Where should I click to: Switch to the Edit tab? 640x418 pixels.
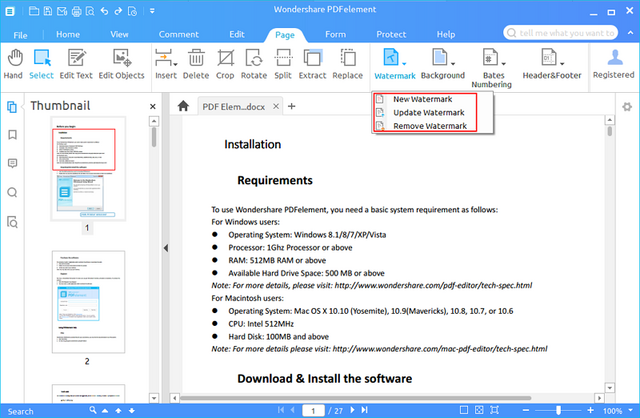[x=237, y=35]
